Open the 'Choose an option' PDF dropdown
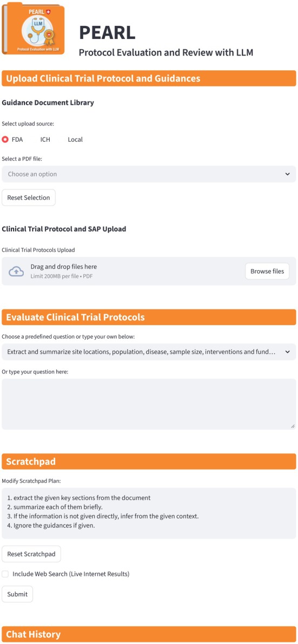 (149, 174)
